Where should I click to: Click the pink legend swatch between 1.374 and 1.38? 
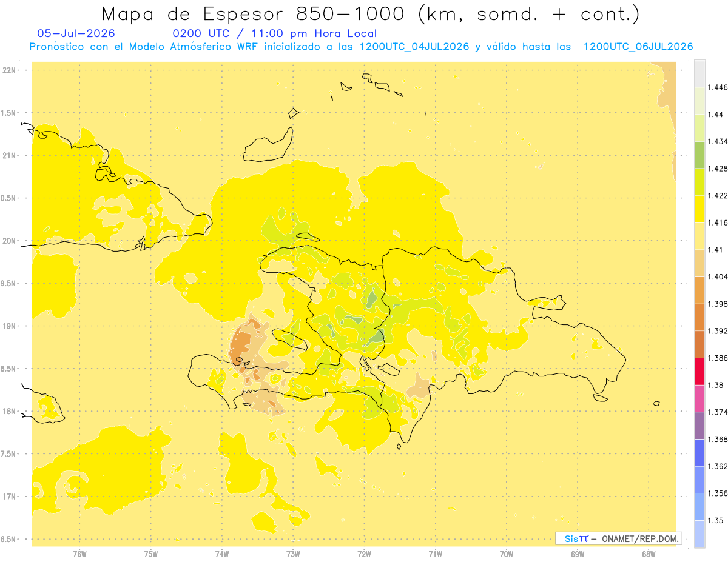click(699, 399)
